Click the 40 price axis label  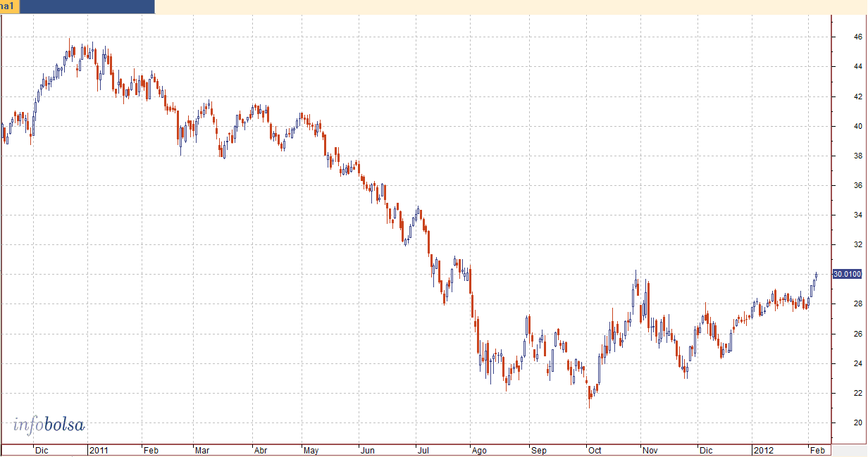pyautogui.click(x=859, y=127)
